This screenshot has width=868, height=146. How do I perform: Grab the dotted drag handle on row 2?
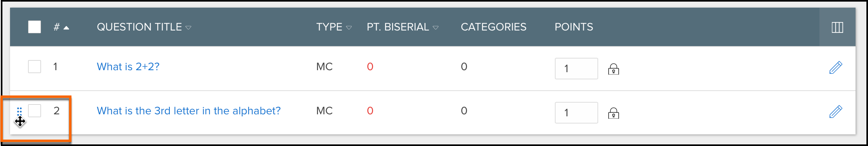[x=19, y=112]
